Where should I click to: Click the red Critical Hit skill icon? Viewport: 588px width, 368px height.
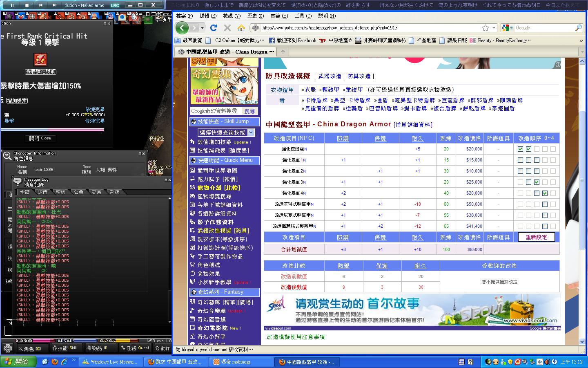(40, 60)
